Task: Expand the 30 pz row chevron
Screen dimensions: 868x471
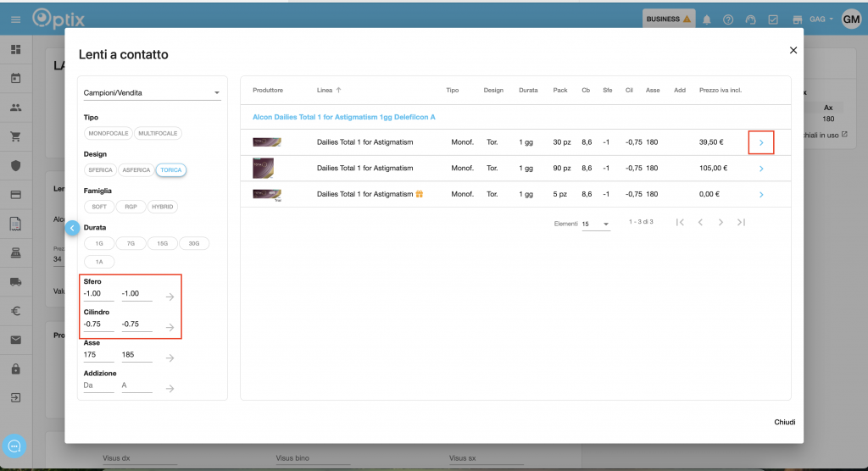Action: 761,142
